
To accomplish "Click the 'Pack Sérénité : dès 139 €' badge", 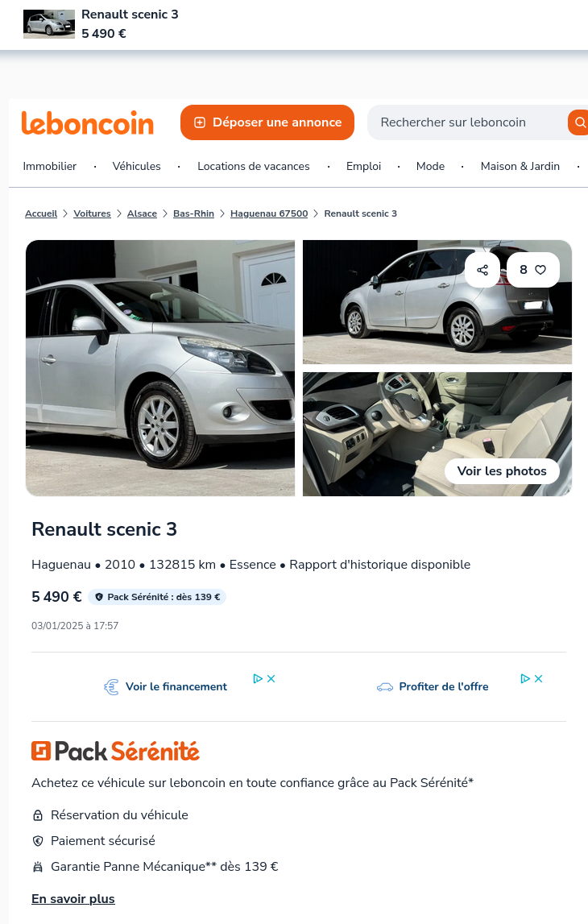I will point(157,597).
